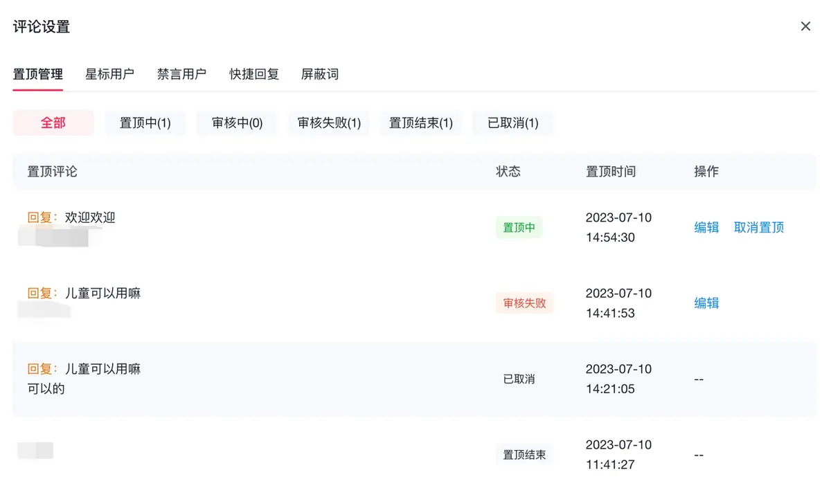The image size is (831, 504).
Task: Filter by 已取消(1)
Action: (512, 123)
